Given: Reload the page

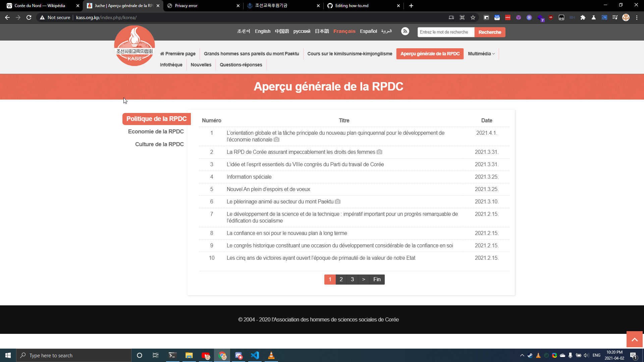Looking at the screenshot, I should click(x=29, y=17).
